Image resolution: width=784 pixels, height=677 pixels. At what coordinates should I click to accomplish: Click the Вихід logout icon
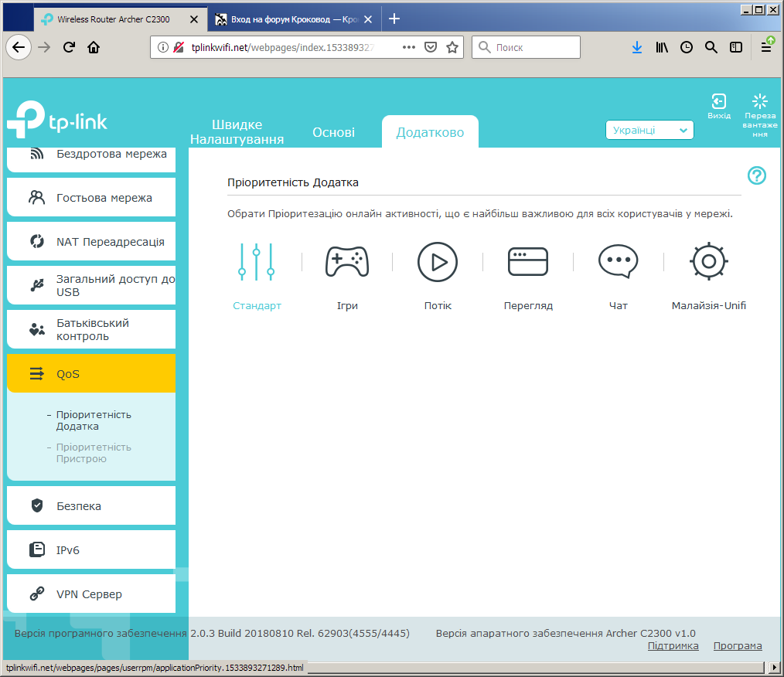pos(718,101)
